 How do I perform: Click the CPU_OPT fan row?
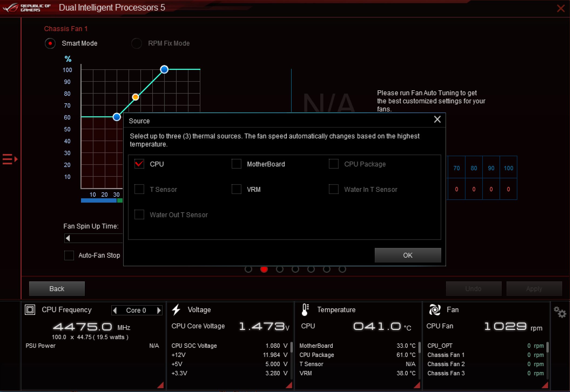tap(485, 346)
